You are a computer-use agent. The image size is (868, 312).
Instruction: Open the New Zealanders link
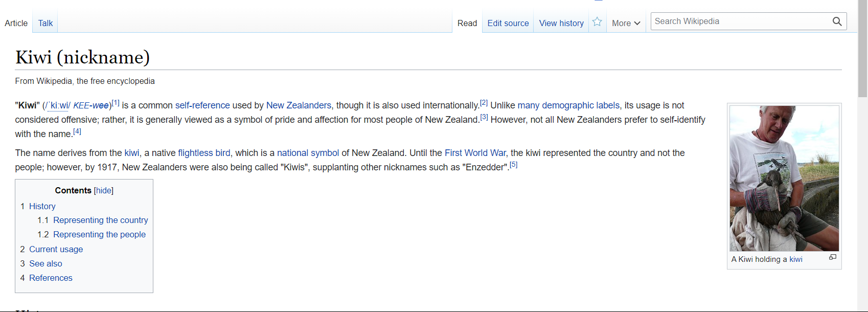(x=299, y=105)
